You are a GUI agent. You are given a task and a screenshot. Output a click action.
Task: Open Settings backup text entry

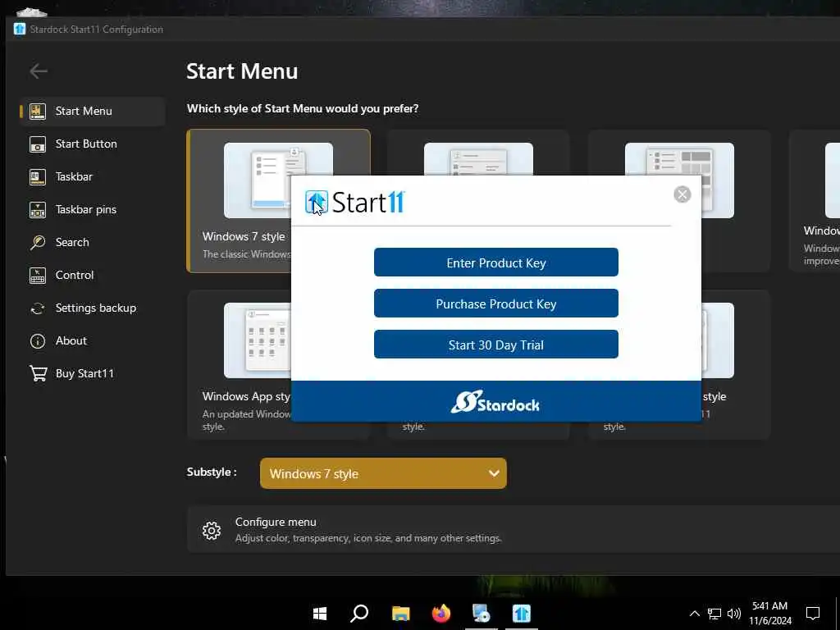[x=96, y=308]
